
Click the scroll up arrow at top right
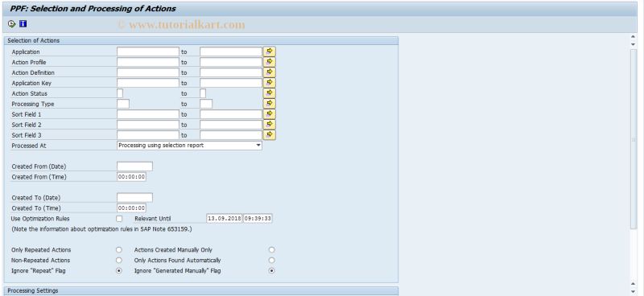coord(633,37)
